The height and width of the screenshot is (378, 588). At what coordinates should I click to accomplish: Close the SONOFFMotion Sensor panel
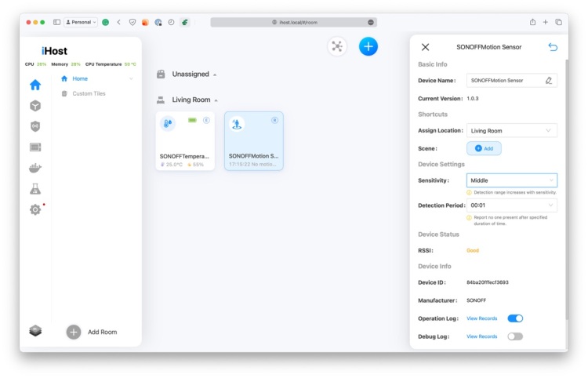point(425,47)
